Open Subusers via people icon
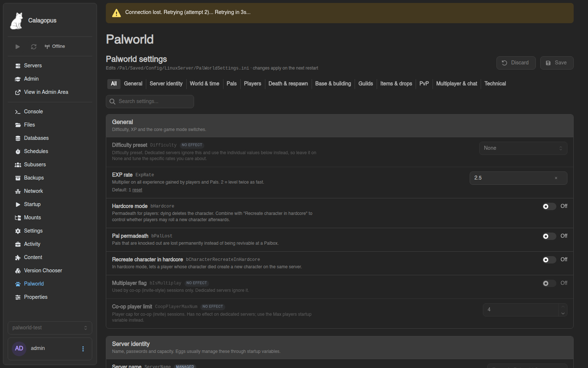 tap(18, 164)
